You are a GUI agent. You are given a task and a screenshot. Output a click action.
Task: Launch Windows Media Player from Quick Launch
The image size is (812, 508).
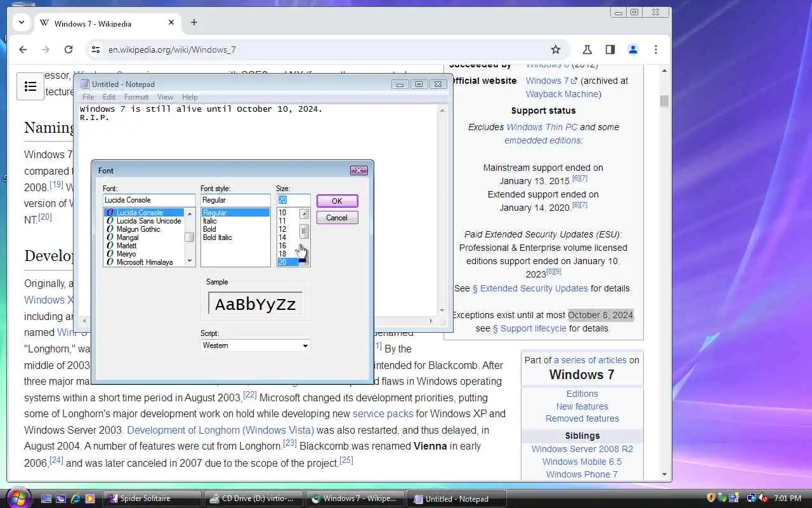90,498
